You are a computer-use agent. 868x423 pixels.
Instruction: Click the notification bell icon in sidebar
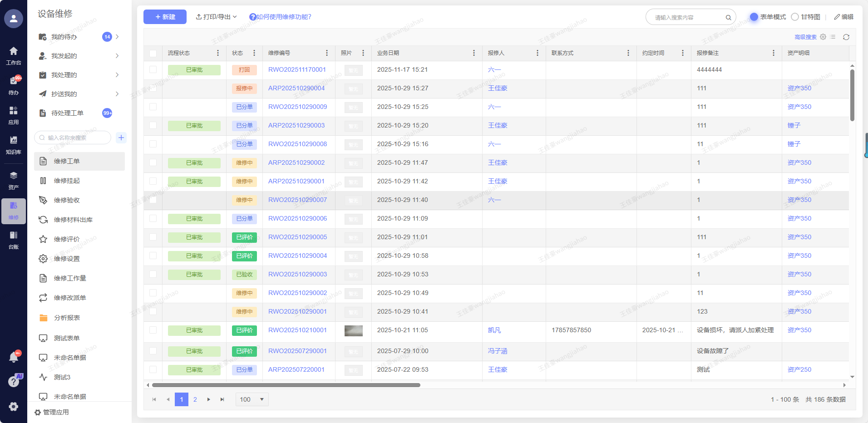pos(14,357)
